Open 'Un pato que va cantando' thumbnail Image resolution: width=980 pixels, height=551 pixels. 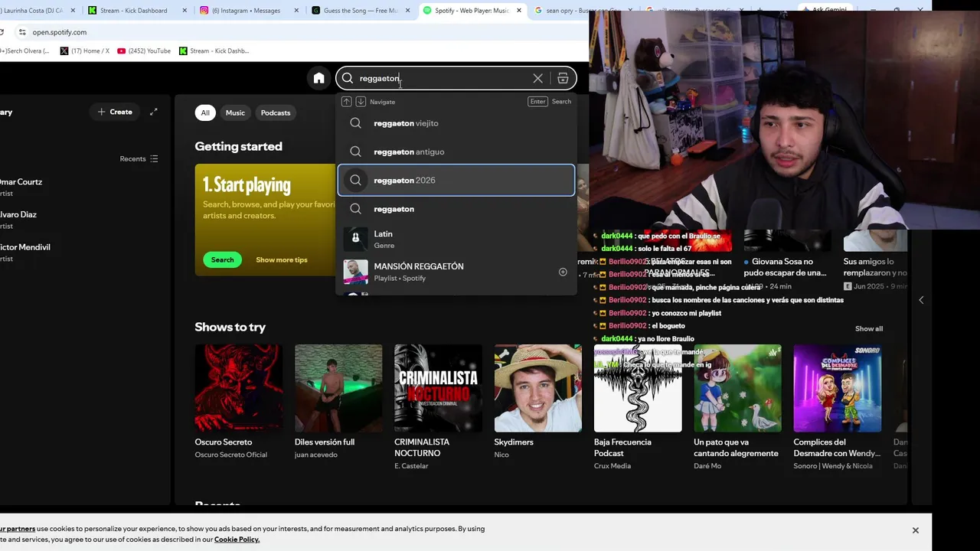[737, 388]
